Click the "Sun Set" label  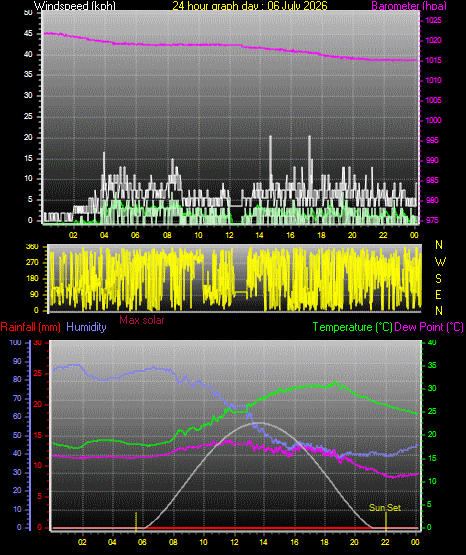385,508
